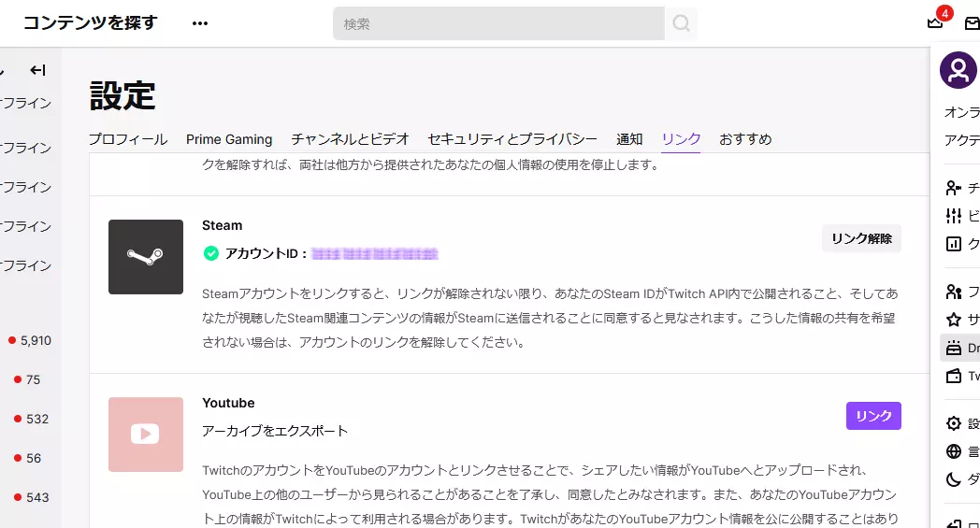
Task: Open the gear settings icon in user menu
Action: [x=953, y=423]
